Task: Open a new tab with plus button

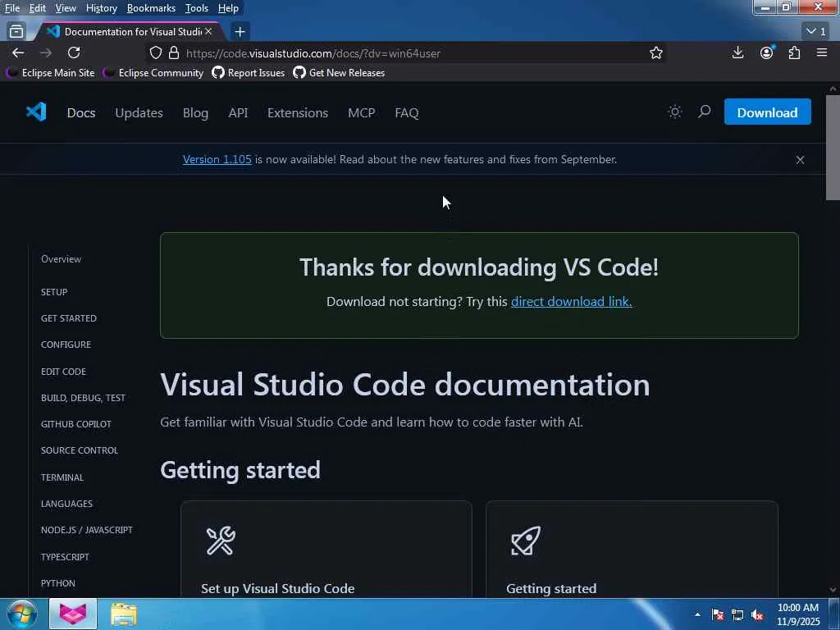Action: tap(240, 32)
